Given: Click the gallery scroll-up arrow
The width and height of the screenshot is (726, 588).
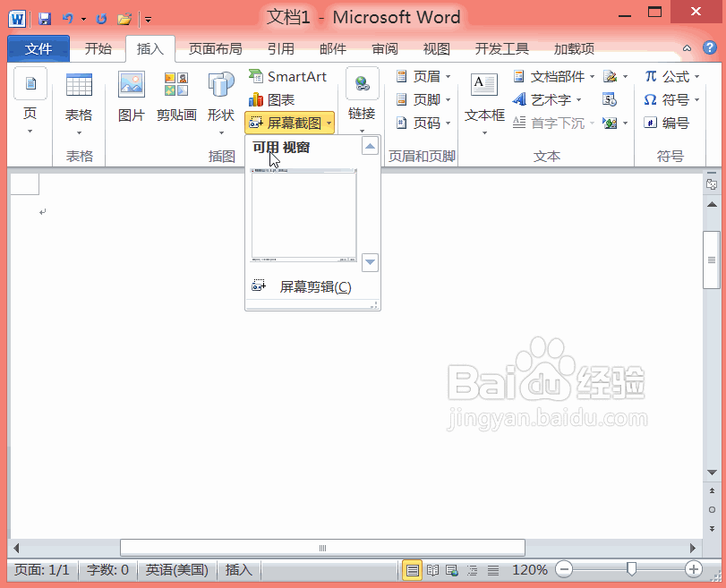Looking at the screenshot, I should pos(370,146).
